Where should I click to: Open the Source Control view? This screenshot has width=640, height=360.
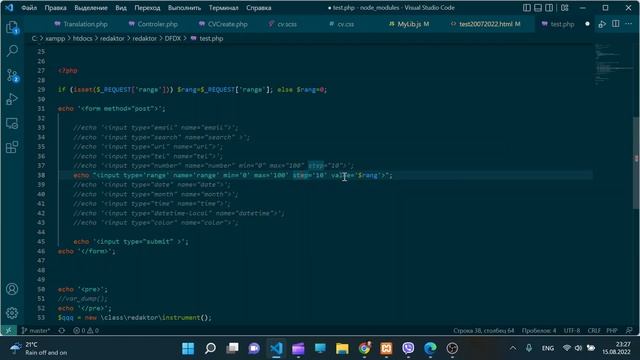(12, 75)
